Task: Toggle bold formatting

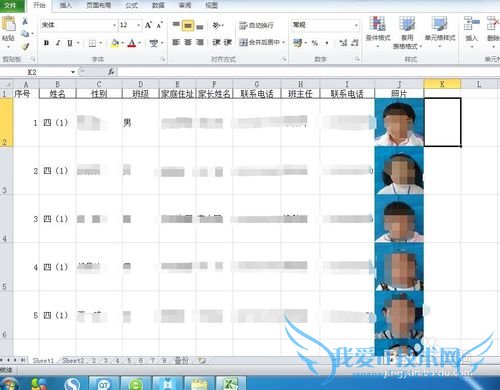Action: (47, 43)
